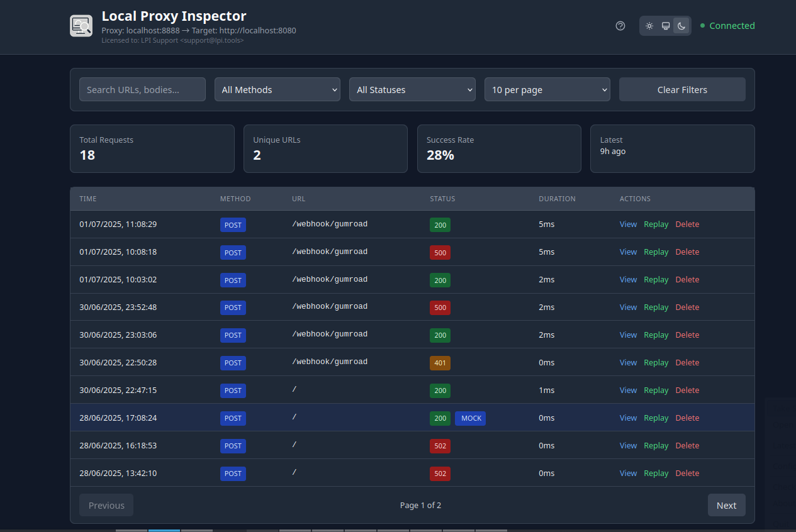The height and width of the screenshot is (532, 796).
Task: Select system theme monitor icon
Action: (666, 26)
